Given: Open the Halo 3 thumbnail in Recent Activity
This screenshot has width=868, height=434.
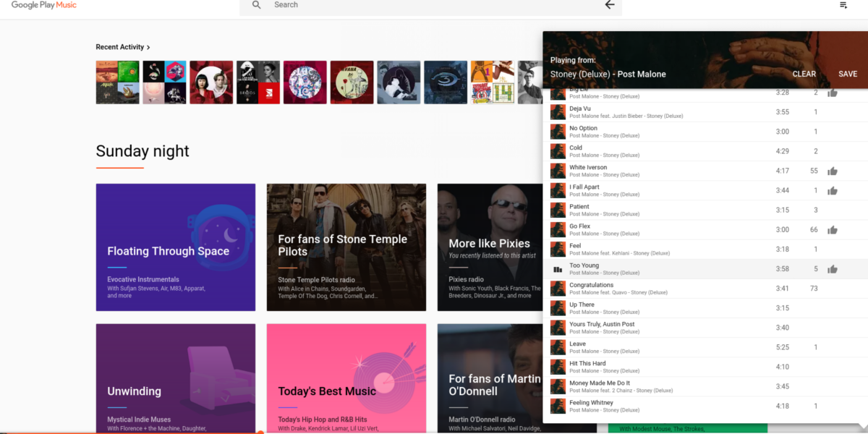Looking at the screenshot, I should 446,82.
